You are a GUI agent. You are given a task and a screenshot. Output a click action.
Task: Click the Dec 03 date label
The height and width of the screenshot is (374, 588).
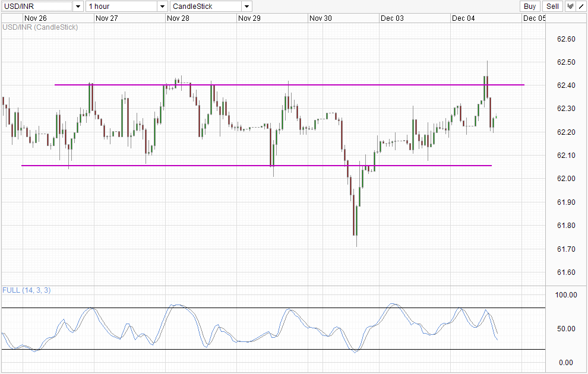[392, 18]
